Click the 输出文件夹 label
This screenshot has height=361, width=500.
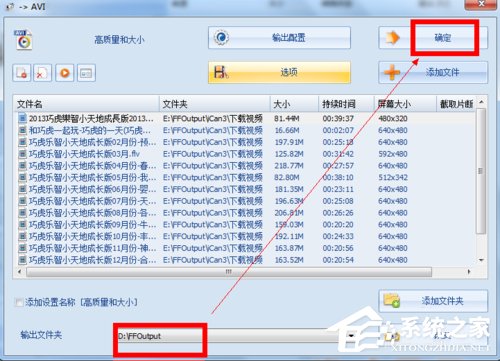41,335
